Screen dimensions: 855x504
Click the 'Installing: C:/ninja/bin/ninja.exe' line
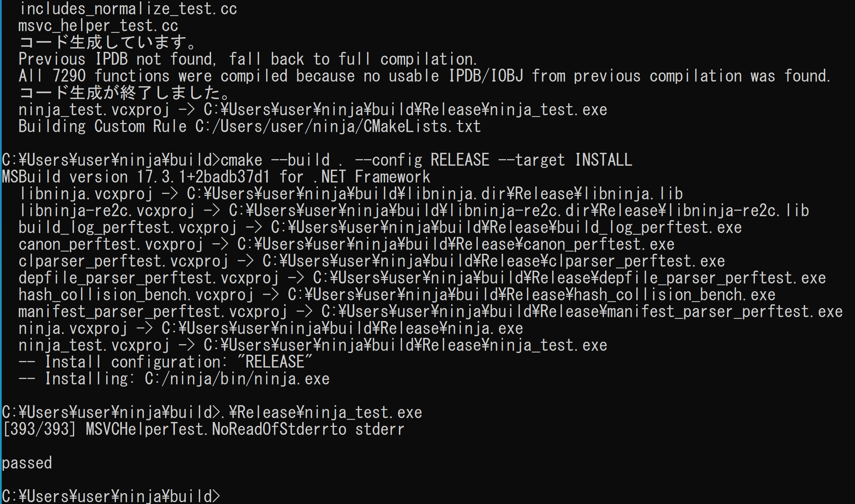(x=174, y=379)
